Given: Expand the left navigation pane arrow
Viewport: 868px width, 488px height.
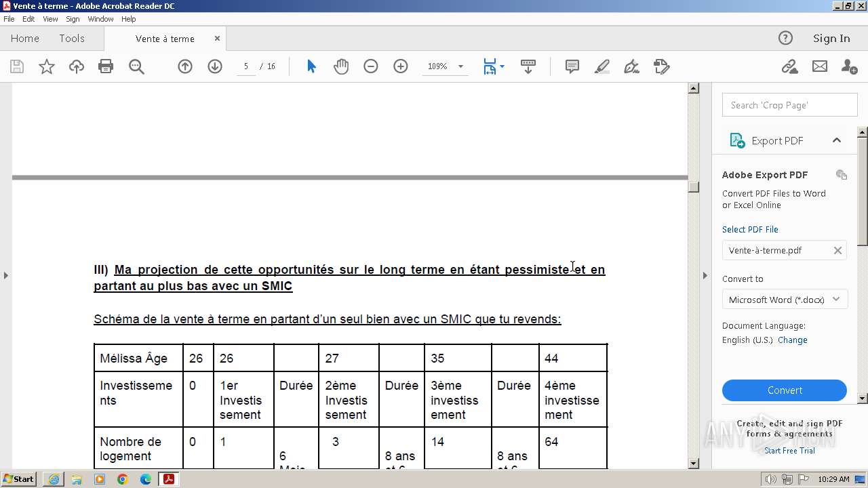Looking at the screenshot, I should 5,275.
